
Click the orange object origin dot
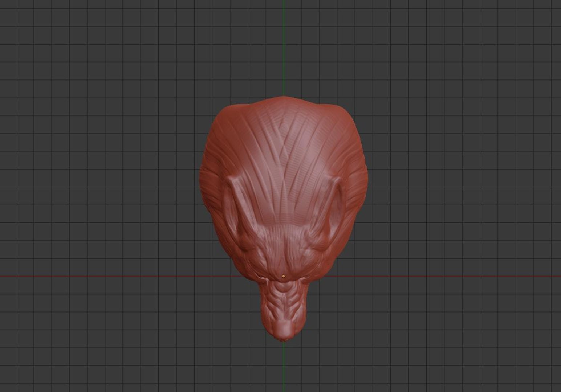[x=284, y=276]
